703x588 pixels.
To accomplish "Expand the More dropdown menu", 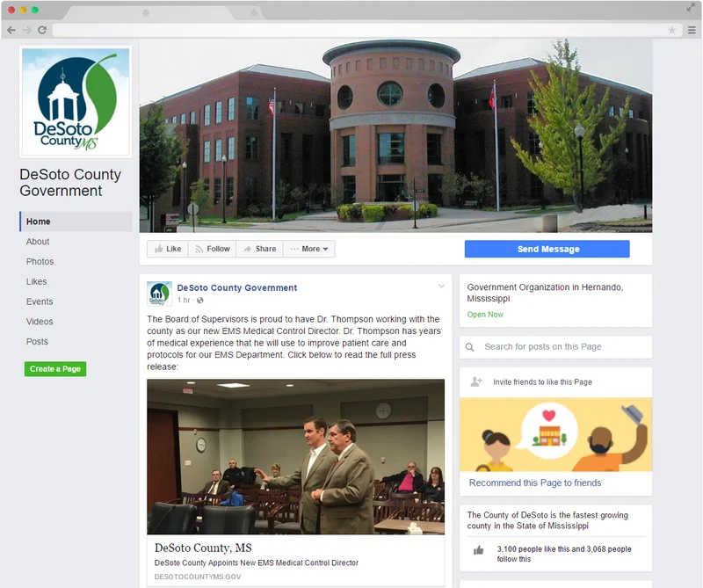I will click(309, 249).
